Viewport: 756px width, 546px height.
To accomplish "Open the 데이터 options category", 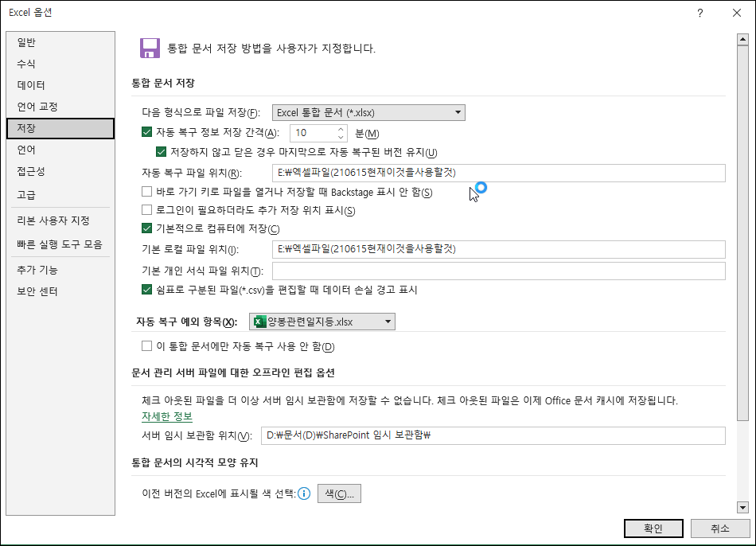I will click(x=60, y=85).
